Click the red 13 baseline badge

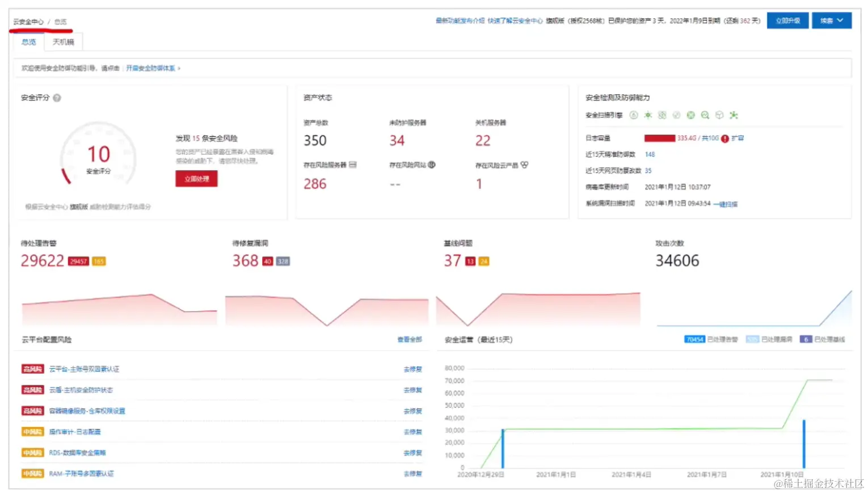tap(470, 262)
